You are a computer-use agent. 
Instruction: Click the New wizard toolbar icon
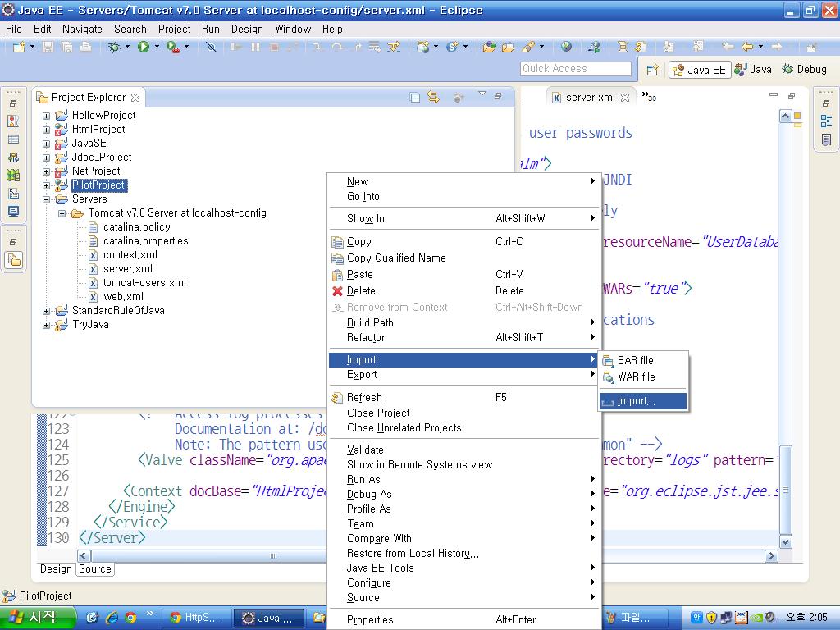click(18, 47)
